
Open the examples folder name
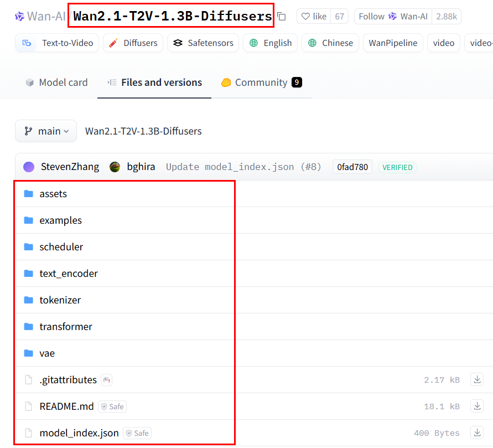click(x=61, y=220)
